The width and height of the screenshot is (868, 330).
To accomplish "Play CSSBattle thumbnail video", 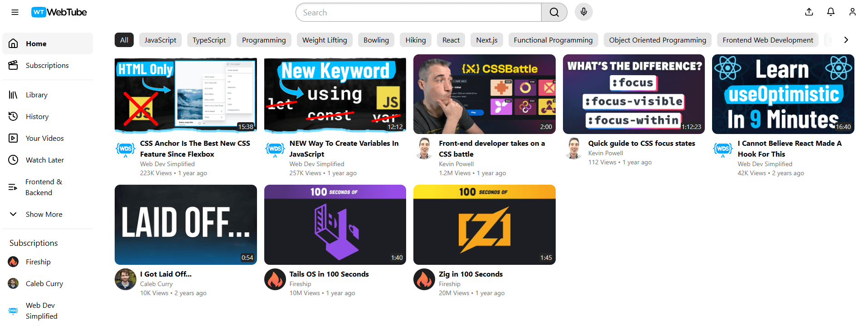I will 485,94.
